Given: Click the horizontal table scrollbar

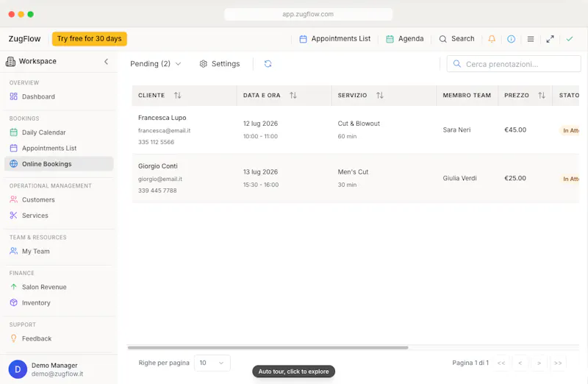Looking at the screenshot, I should coord(268,348).
